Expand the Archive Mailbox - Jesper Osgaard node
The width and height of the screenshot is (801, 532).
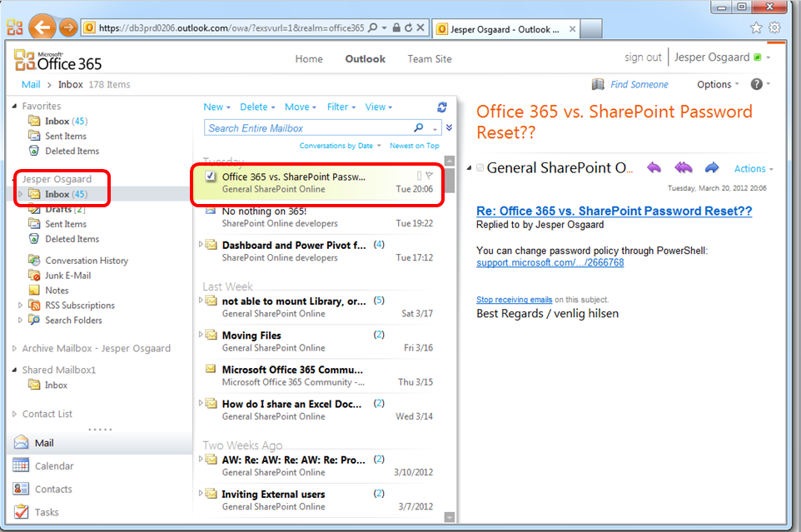(x=14, y=348)
